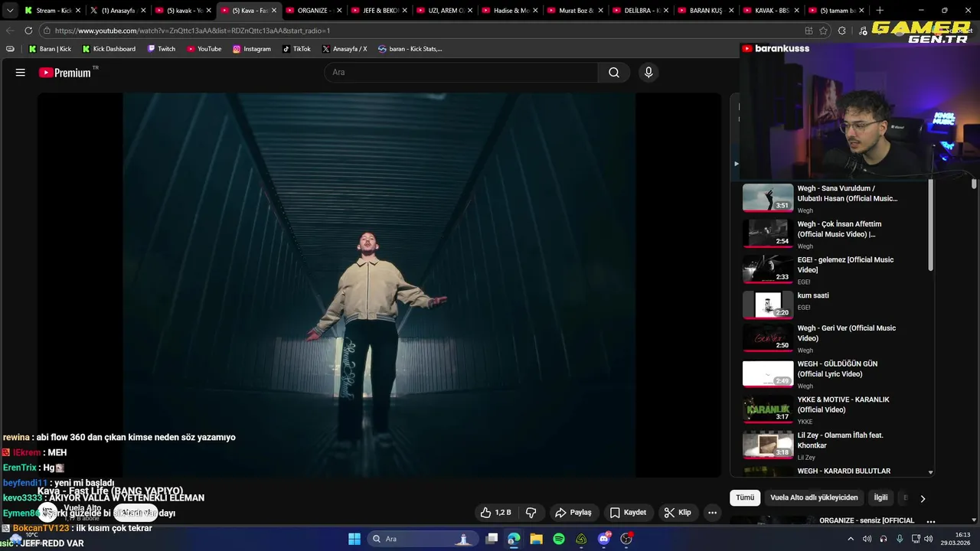This screenshot has width=980, height=551.
Task: Open 'baran - Kick Stats' bookmark
Action: click(x=410, y=49)
